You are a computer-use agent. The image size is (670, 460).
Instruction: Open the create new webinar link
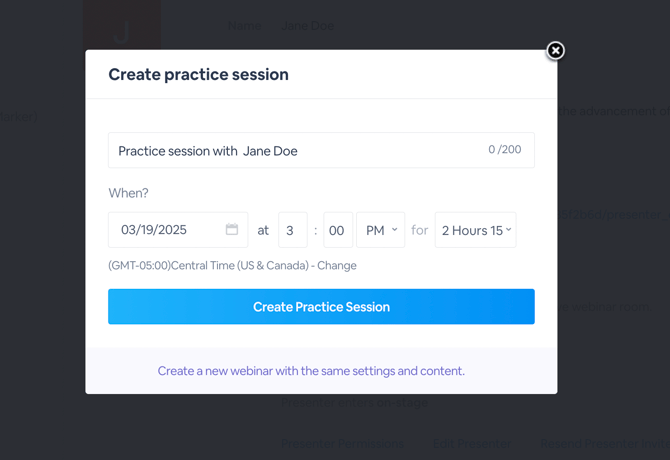(x=311, y=371)
